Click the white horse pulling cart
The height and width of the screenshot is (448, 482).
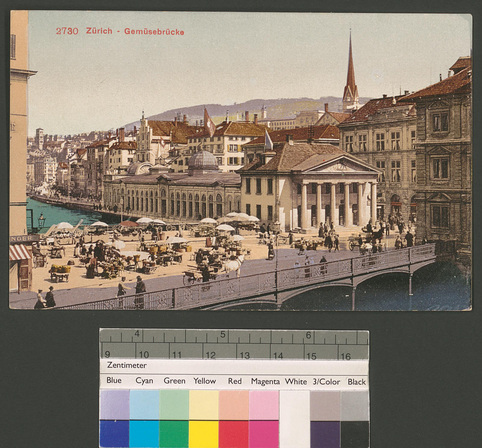232,265
